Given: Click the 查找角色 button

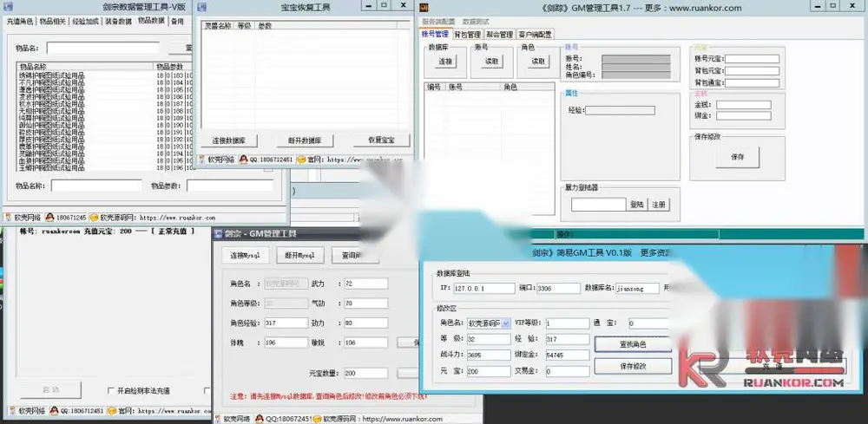Looking at the screenshot, I should (x=633, y=344).
